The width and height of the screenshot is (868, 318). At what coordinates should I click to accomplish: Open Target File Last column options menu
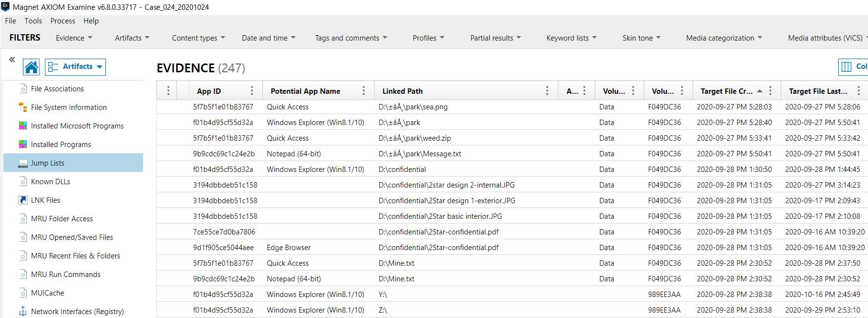[859, 90]
